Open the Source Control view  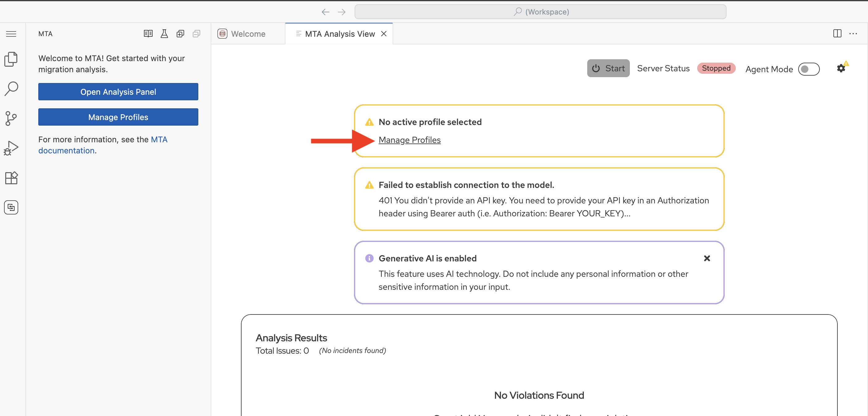coord(11,118)
